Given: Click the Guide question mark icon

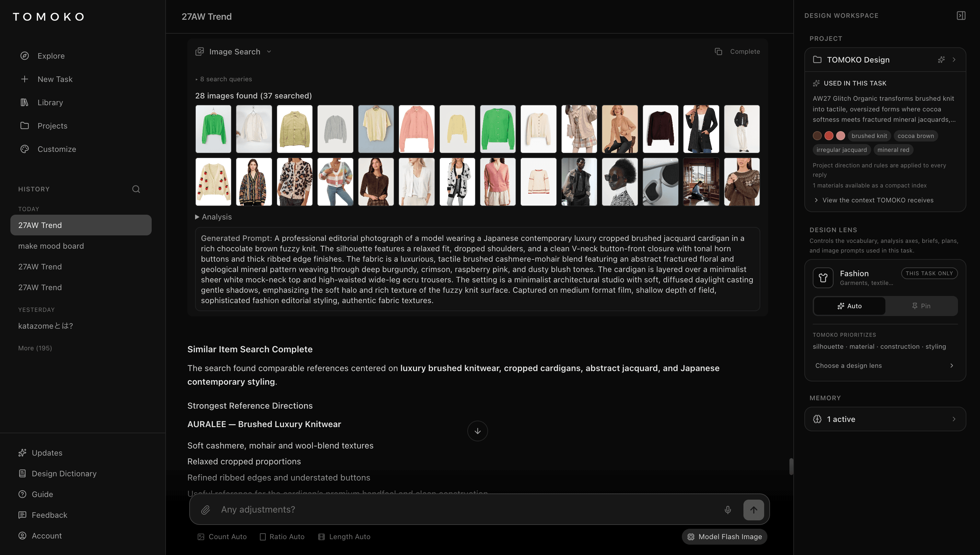Looking at the screenshot, I should pos(22,494).
